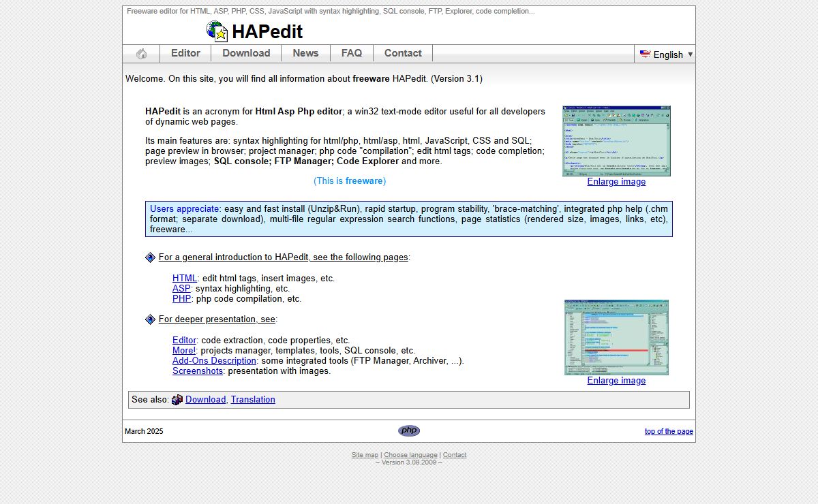
Task: Click Download link in See also box
Action: 205,400
